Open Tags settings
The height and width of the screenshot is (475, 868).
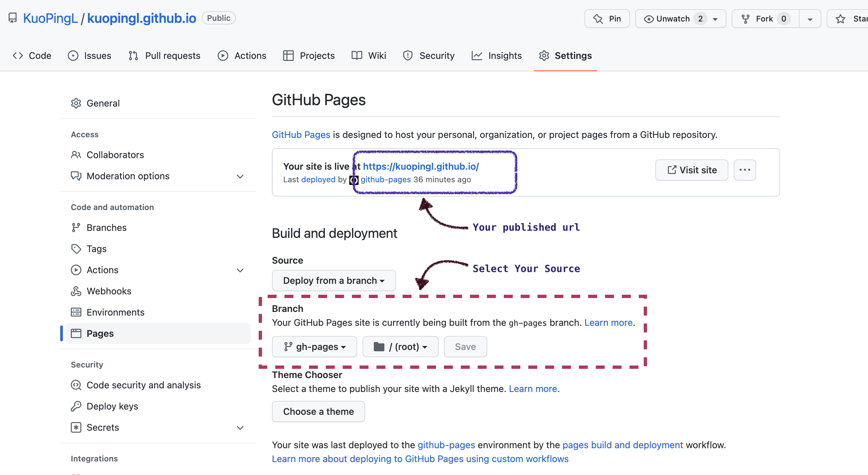[158, 249]
